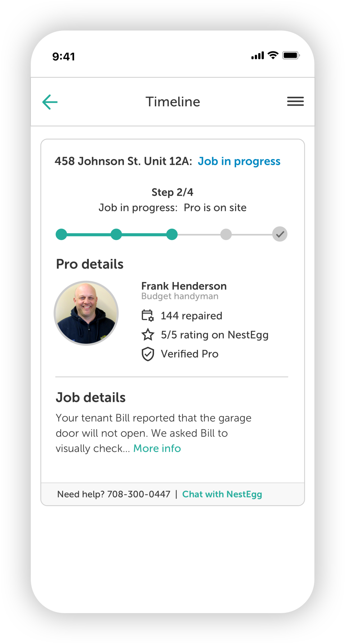The height and width of the screenshot is (644, 345).
Task: Tap help phone number 708-300-0447
Action: coord(139,494)
